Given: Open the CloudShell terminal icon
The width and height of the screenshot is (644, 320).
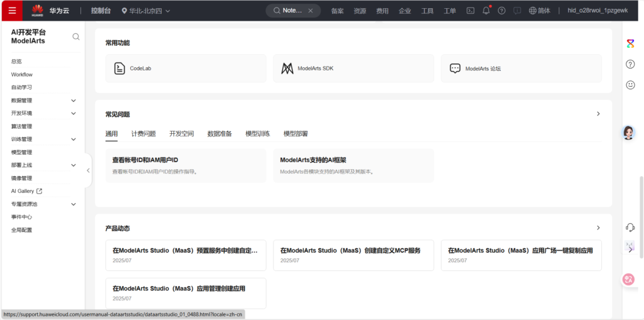Looking at the screenshot, I should pos(471,11).
